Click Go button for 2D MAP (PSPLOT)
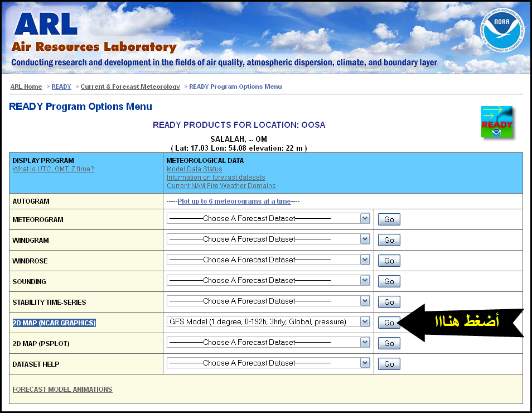Screen dimensions: 532x413 click(389, 343)
